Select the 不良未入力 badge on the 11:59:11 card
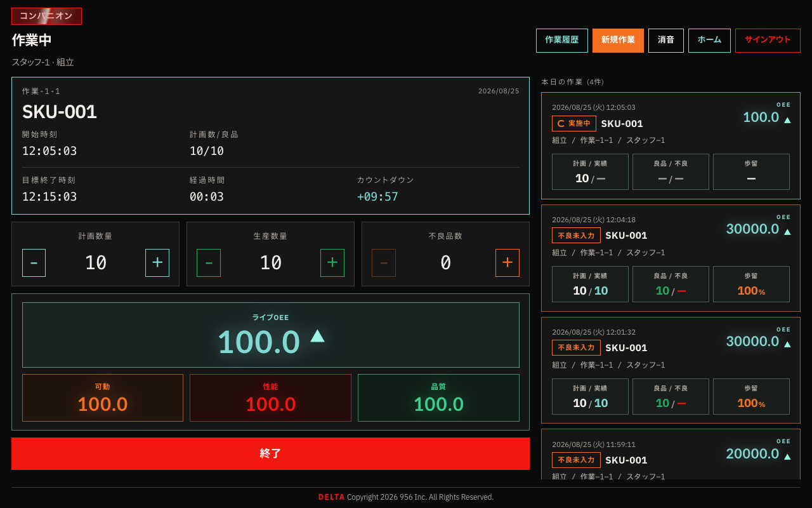Screen dimensions: 812x508 tap(576, 460)
